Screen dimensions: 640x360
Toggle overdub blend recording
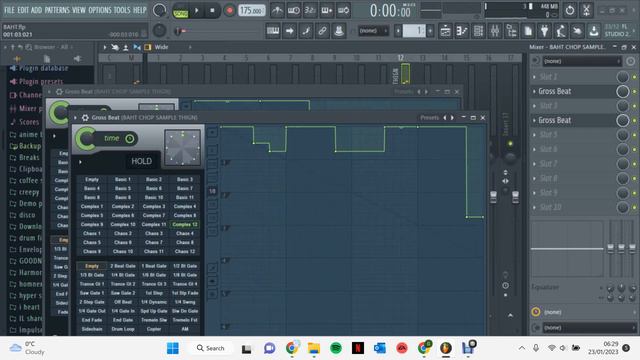click(x=327, y=11)
